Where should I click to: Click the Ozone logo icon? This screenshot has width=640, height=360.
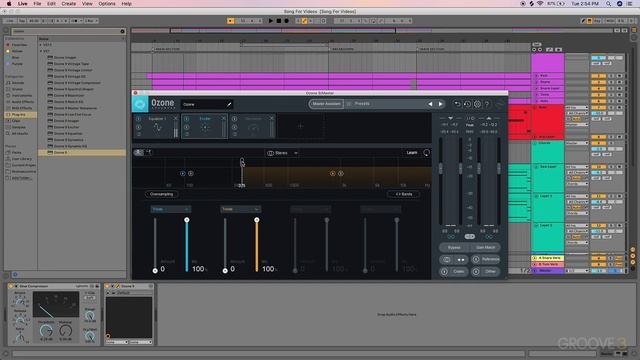click(140, 104)
